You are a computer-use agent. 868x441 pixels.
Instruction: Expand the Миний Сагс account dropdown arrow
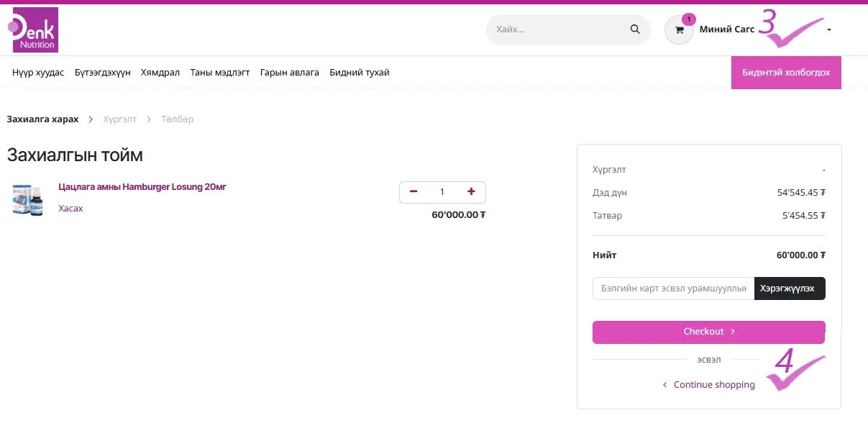829,30
